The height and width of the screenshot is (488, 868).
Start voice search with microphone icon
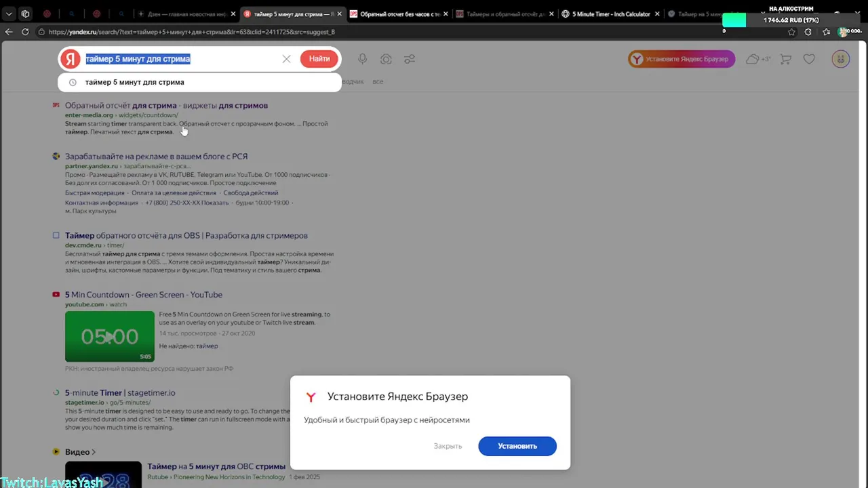point(363,59)
